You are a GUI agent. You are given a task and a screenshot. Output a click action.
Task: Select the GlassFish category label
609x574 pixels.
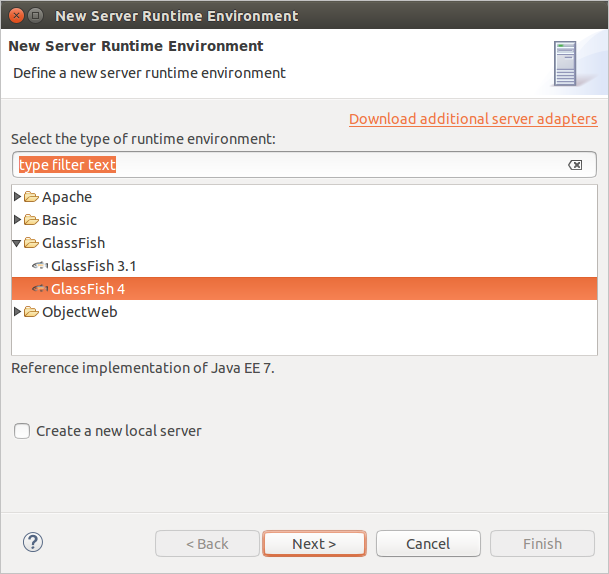73,243
